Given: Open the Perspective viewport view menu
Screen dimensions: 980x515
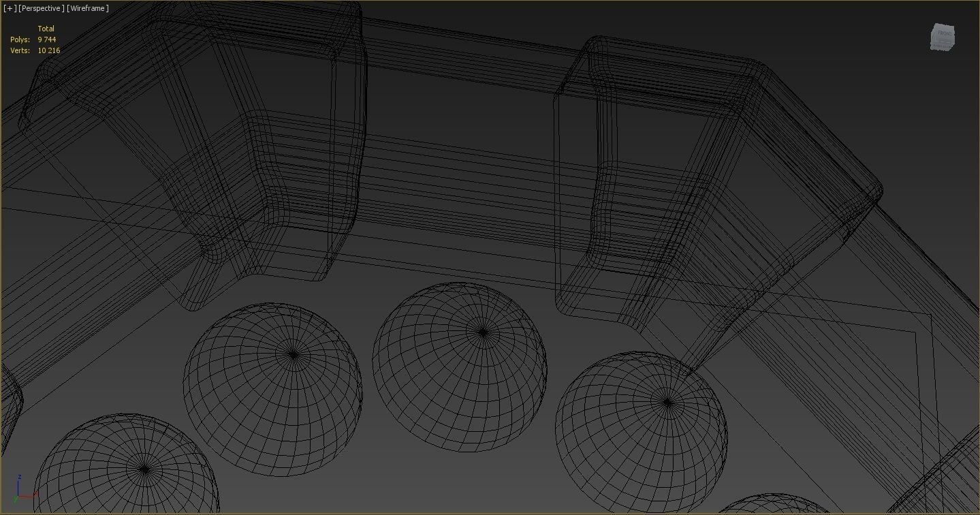Looking at the screenshot, I should tap(42, 8).
